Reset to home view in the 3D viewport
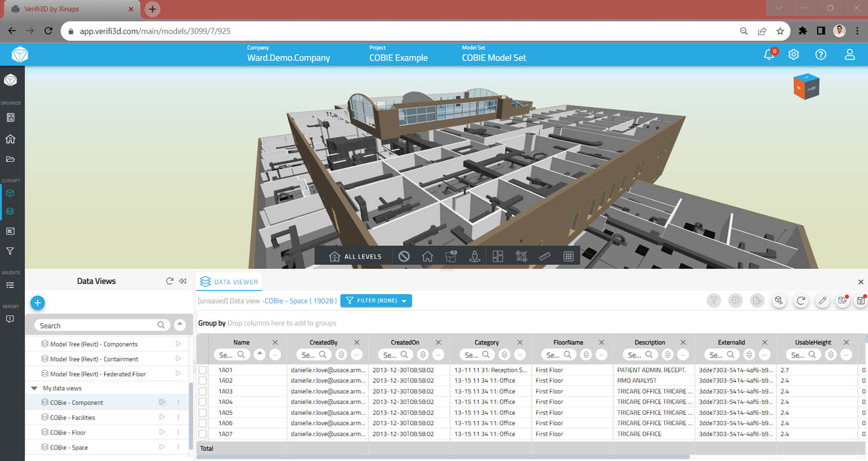Image resolution: width=868 pixels, height=461 pixels. (x=428, y=255)
